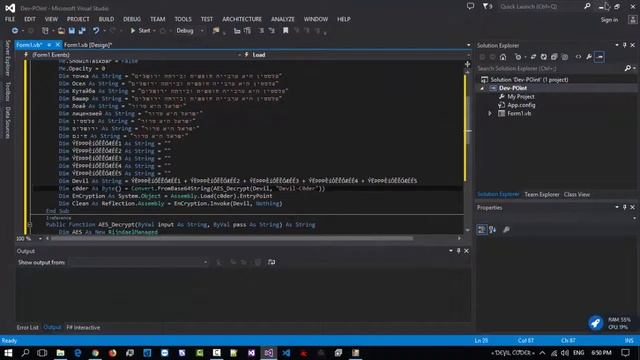This screenshot has width=640, height=360.
Task: Open the VIEW menu
Action: click(x=51, y=19)
